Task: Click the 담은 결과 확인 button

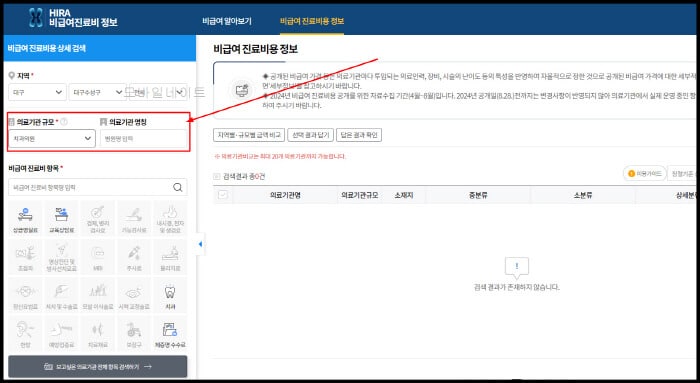Action: tap(359, 135)
